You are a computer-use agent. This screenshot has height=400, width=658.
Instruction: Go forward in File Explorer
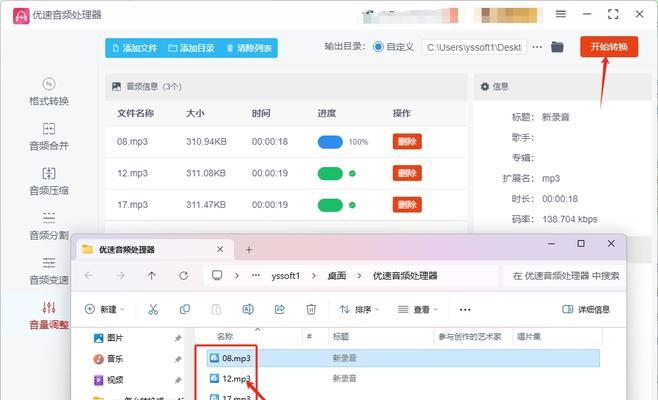pos(120,276)
